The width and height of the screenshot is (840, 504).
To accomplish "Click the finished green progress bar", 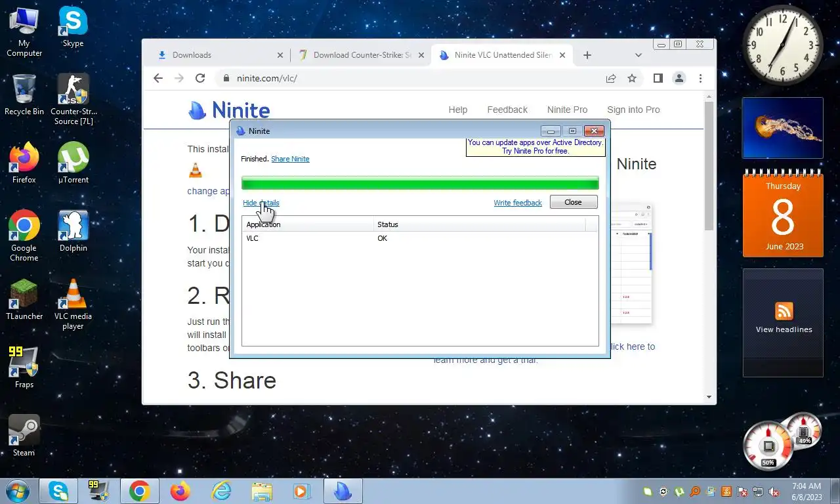I will point(420,183).
